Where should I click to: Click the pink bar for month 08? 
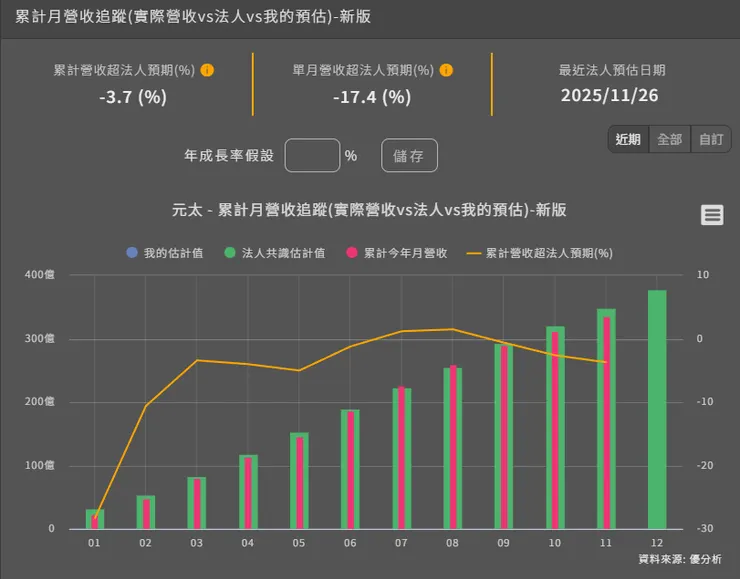click(453, 447)
